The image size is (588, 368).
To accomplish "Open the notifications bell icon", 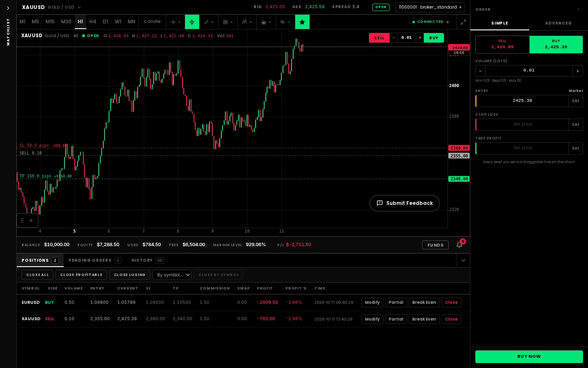I will coord(459,245).
